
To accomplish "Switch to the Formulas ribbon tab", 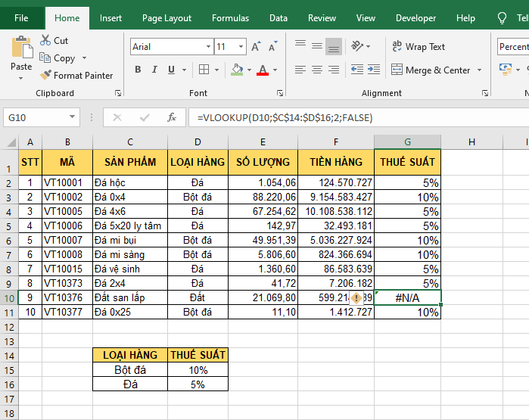I will (230, 18).
